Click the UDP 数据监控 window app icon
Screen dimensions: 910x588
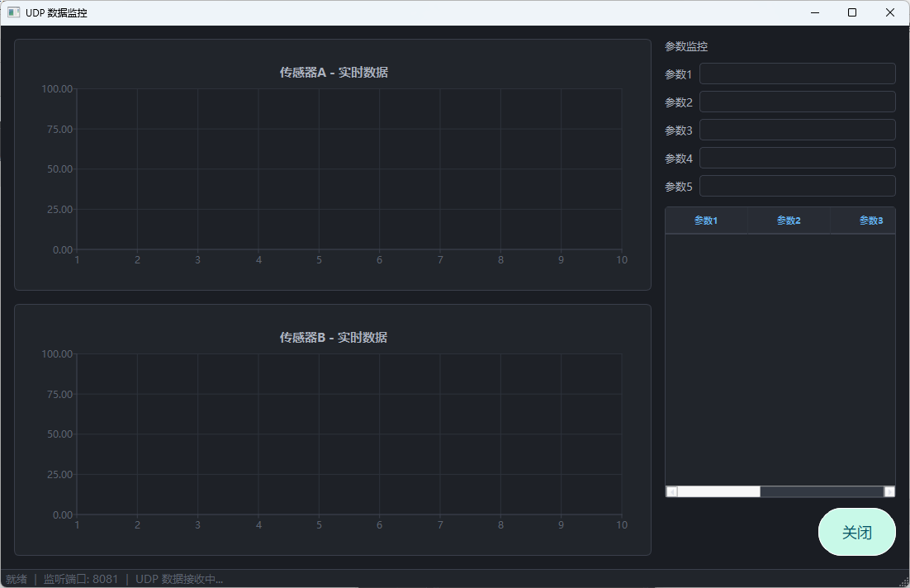click(13, 12)
